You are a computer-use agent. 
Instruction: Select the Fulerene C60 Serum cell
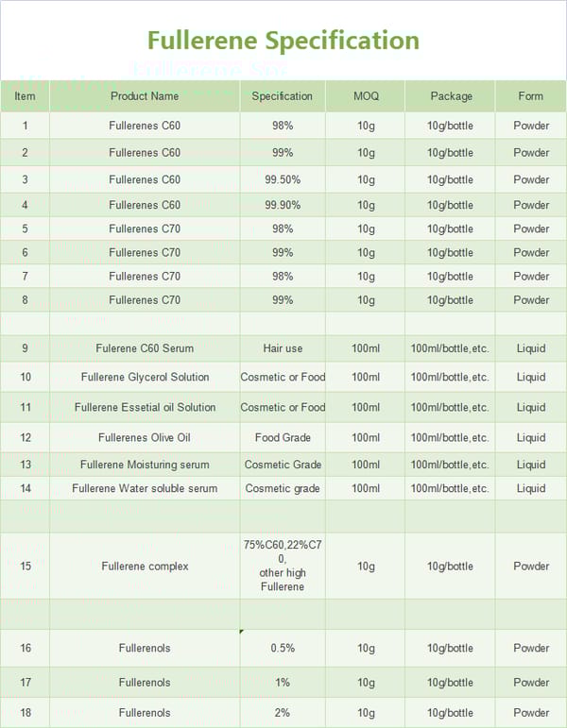pyautogui.click(x=145, y=348)
